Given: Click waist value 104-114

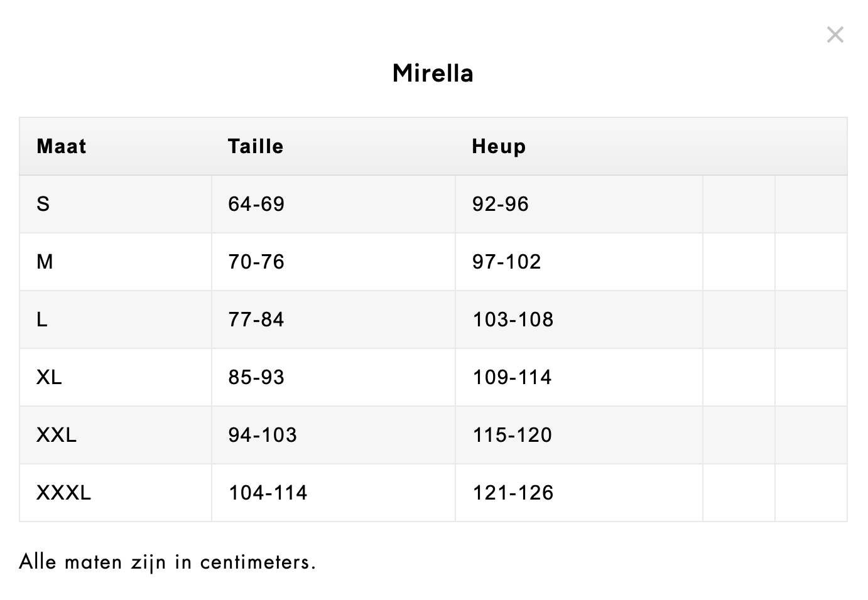Looking at the screenshot, I should [268, 493].
